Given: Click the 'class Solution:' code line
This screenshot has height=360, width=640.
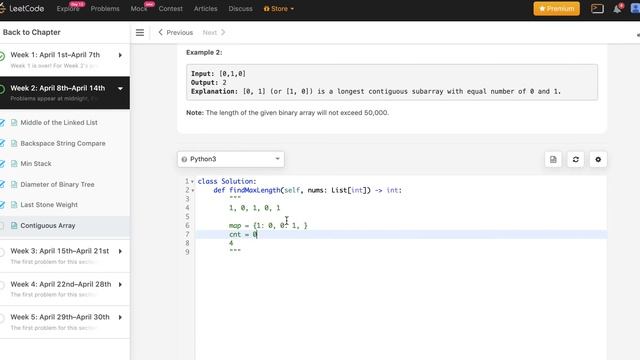Looking at the screenshot, I should pos(227,181).
